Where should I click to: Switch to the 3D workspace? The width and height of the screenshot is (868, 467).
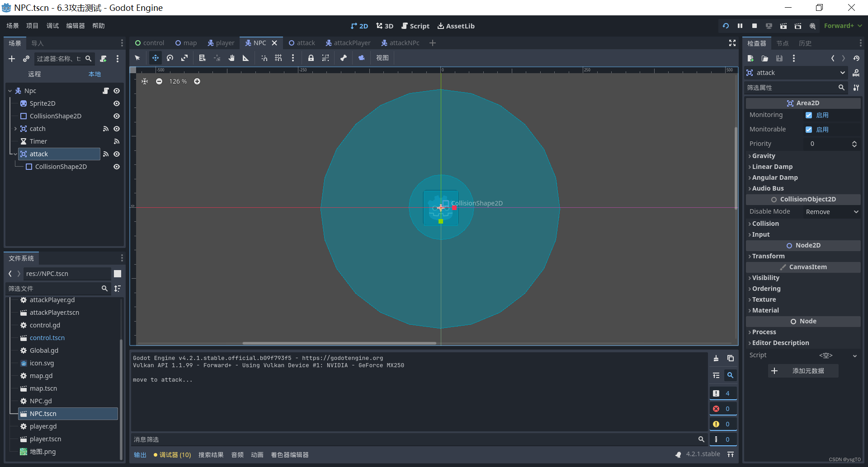point(385,26)
